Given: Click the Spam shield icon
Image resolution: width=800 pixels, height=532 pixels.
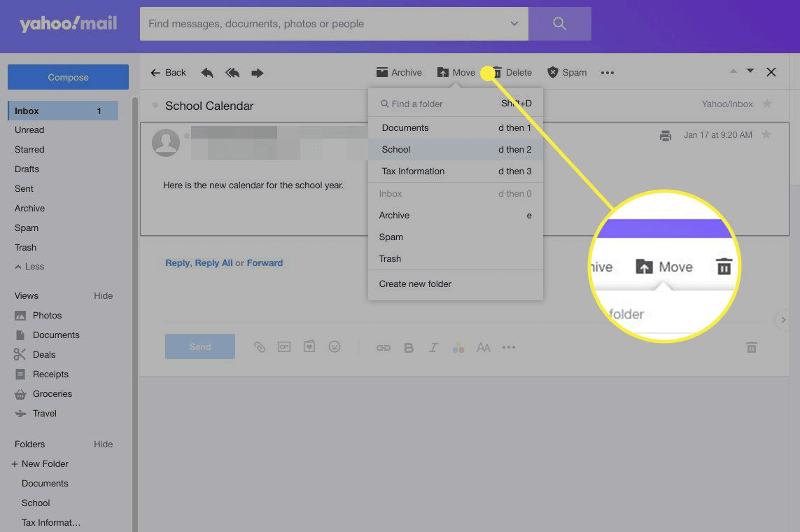Looking at the screenshot, I should [553, 72].
